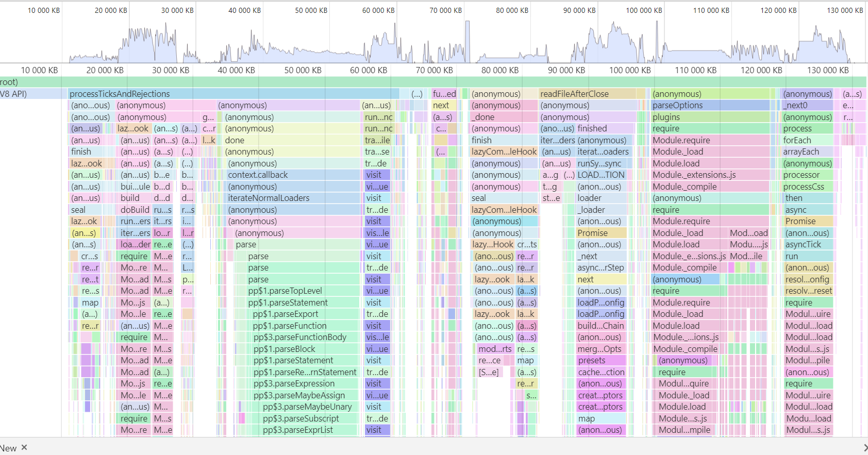Select the pp$3.parseExprList frame
This screenshot has height=455, width=868.
[x=309, y=430]
